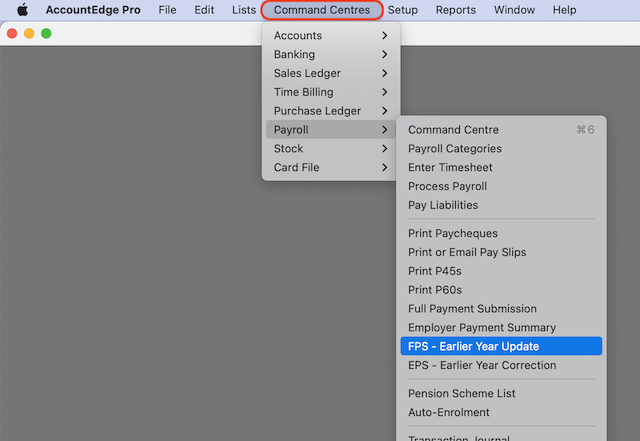640x441 pixels.
Task: Choose EPS - Earlier Year Correction
Action: point(501,365)
